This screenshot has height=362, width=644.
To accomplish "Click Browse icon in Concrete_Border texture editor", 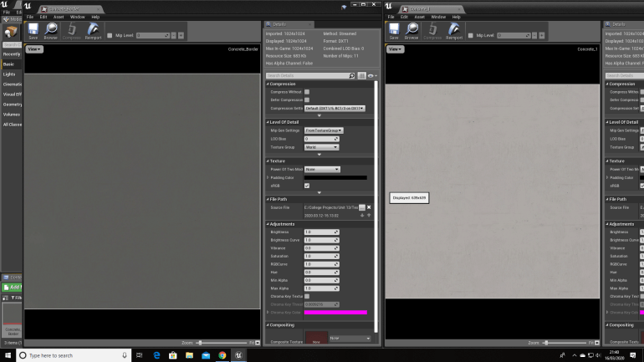I will [51, 31].
